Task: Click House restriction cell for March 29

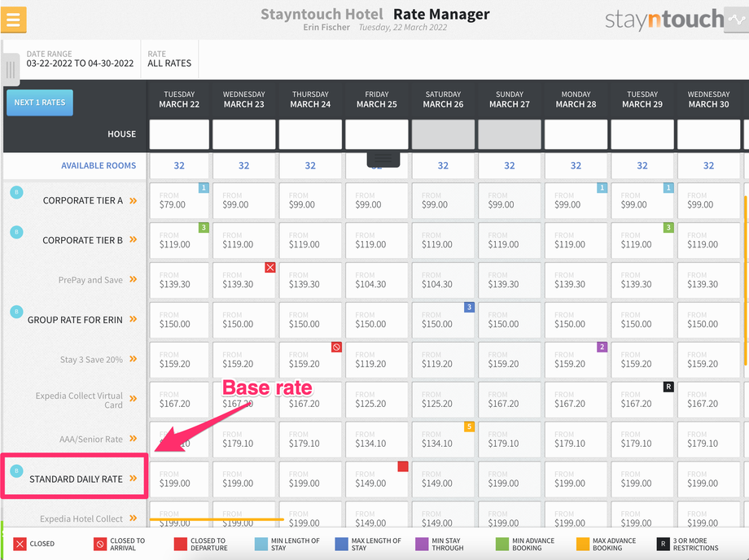Action: click(x=642, y=134)
